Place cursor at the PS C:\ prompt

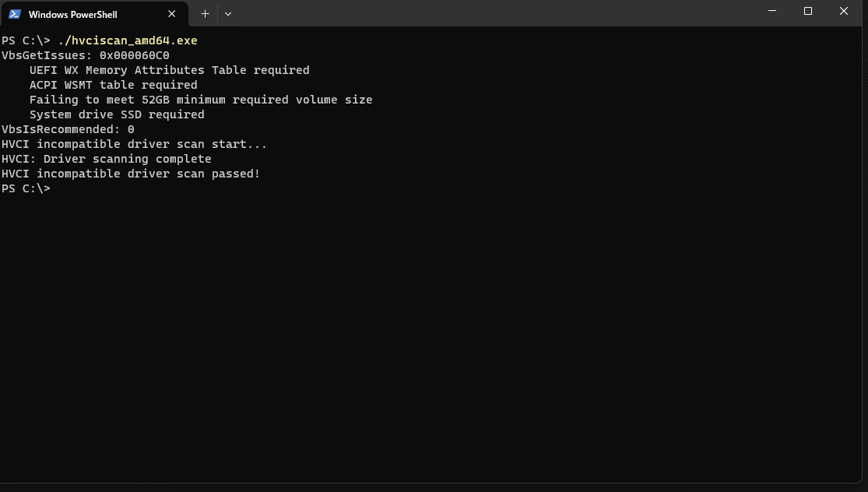pos(26,188)
